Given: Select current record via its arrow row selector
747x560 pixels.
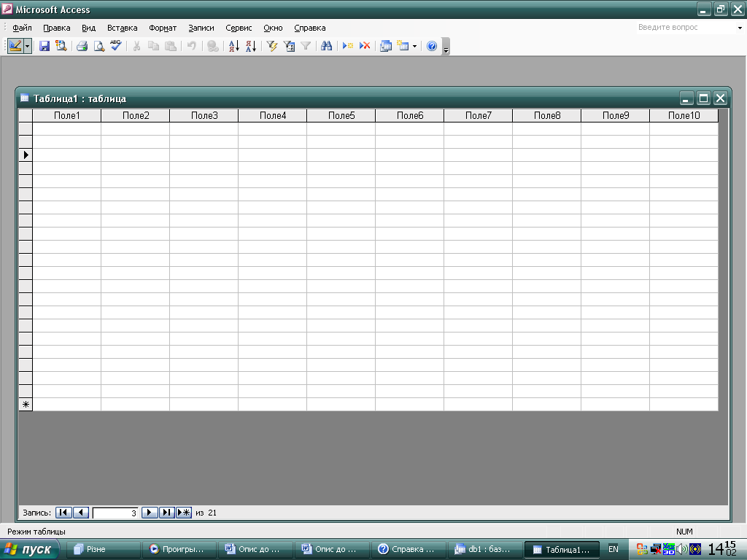Looking at the screenshot, I should coord(26,155).
